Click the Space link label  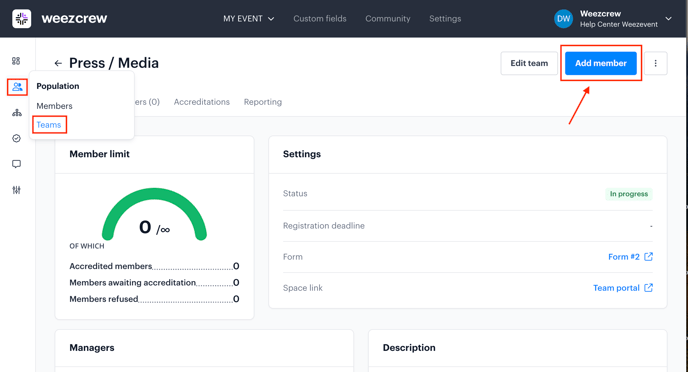pyautogui.click(x=303, y=288)
